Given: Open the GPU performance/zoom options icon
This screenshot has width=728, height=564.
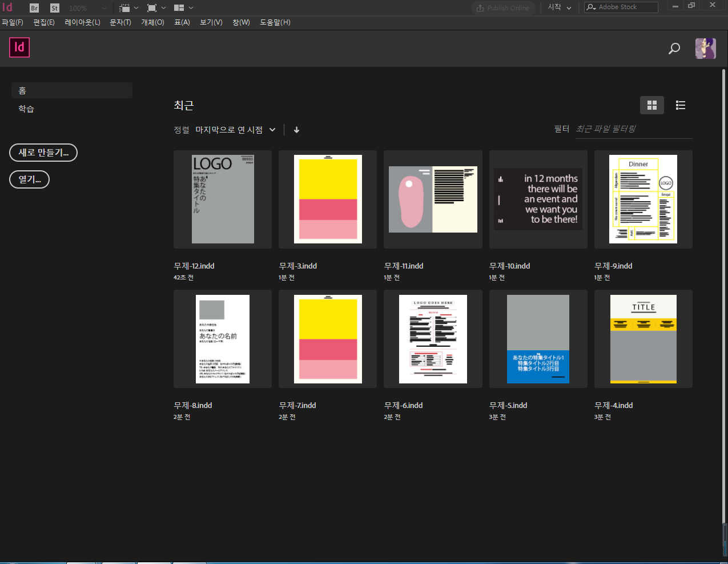Looking at the screenshot, I should click(127, 8).
